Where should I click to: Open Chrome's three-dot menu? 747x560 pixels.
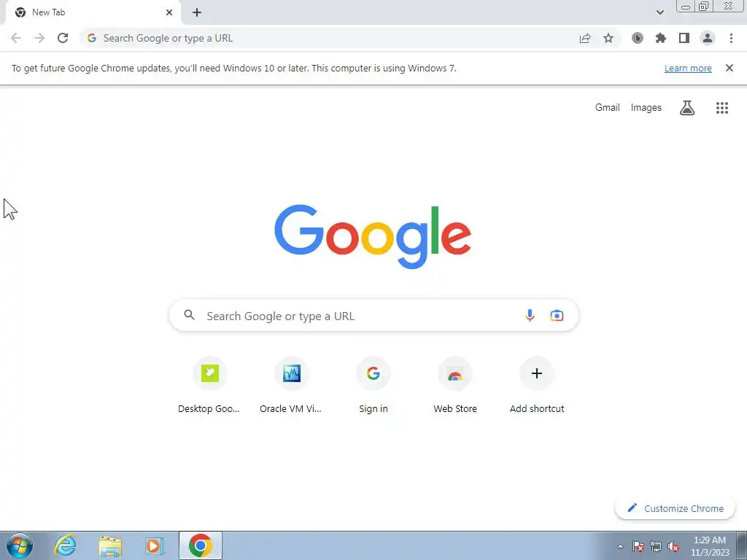(731, 38)
